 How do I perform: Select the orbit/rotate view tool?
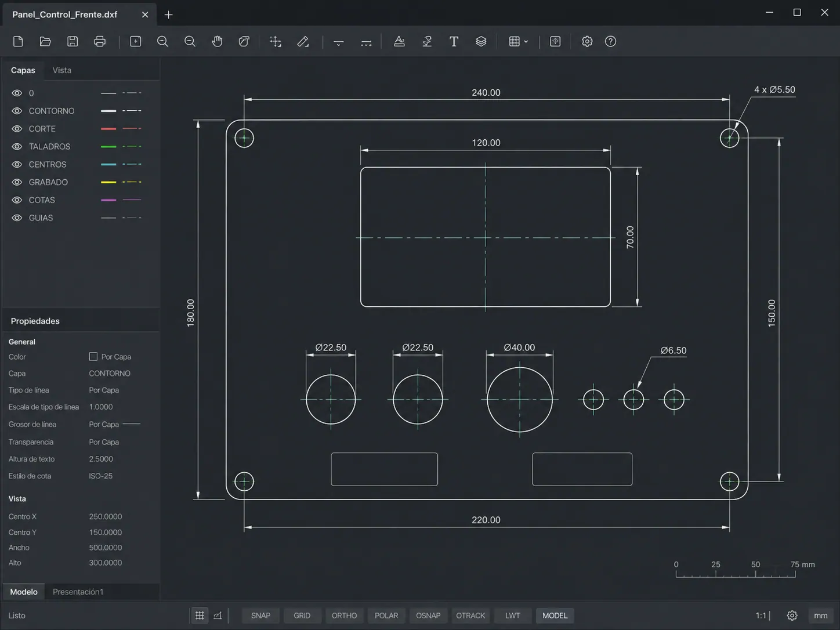[244, 41]
